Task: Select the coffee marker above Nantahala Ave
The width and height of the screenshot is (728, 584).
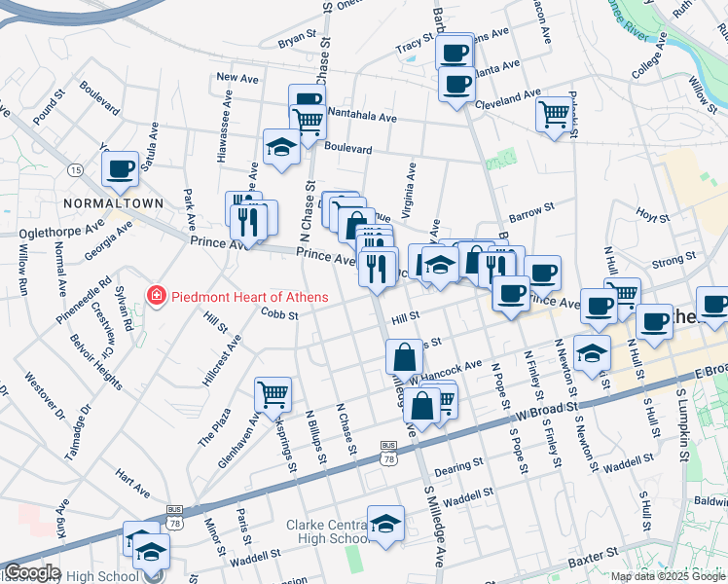Action: 307,100
